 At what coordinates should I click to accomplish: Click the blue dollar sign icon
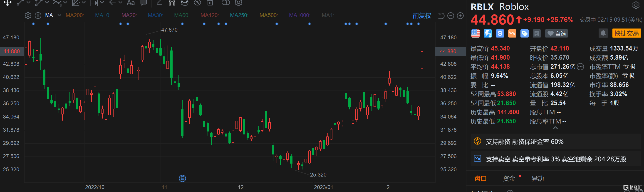[x=500, y=33]
